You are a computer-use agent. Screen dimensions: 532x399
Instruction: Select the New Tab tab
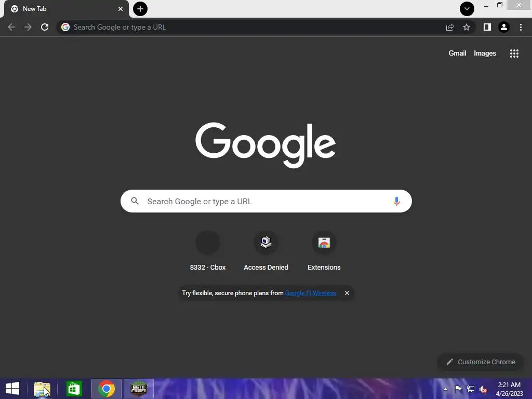pos(66,9)
